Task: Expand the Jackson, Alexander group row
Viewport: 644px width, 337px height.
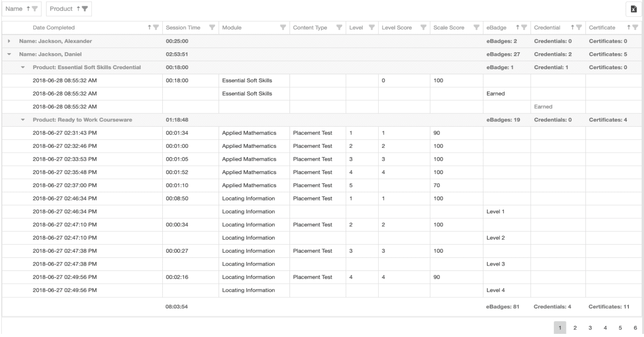Action: point(10,42)
